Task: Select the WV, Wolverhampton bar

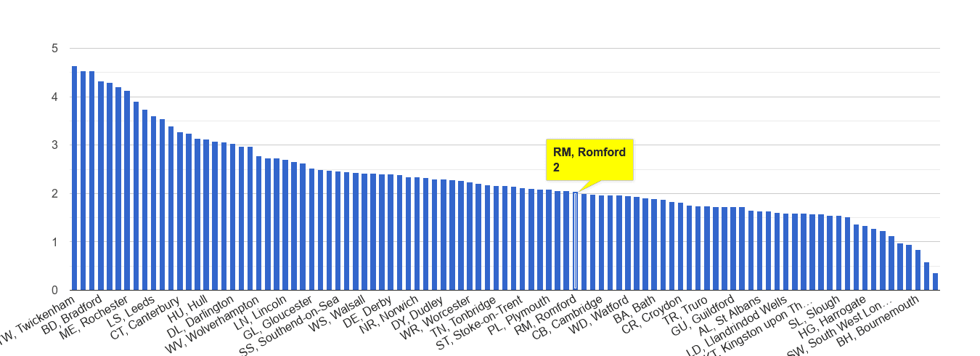Action: pos(258,223)
